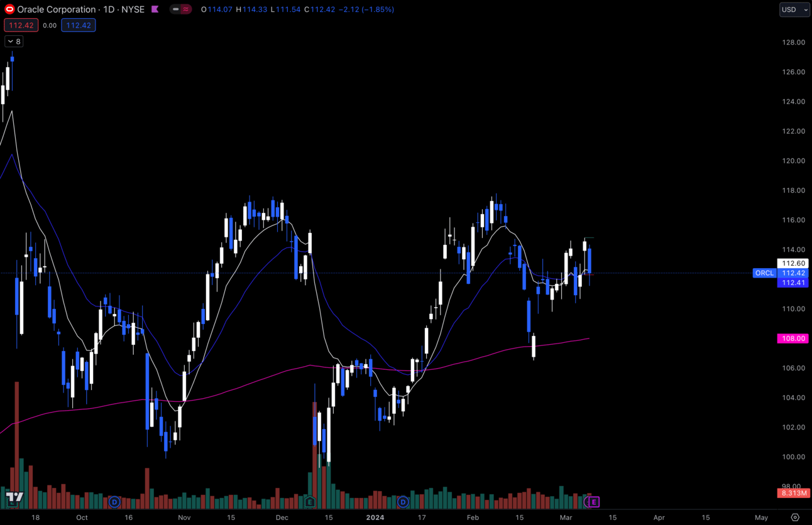Open chart settings via the hexagon gear icon
Screen dimensions: 812x525
(795, 517)
